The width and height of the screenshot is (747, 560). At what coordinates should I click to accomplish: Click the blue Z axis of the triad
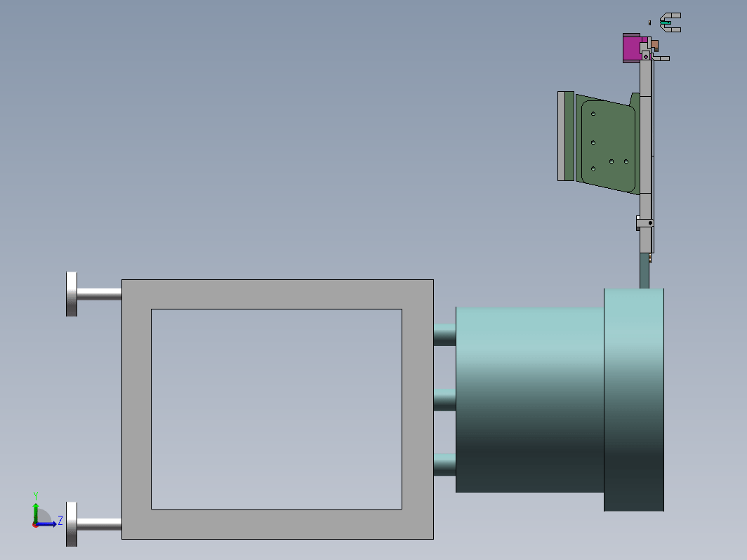[x=48, y=524]
